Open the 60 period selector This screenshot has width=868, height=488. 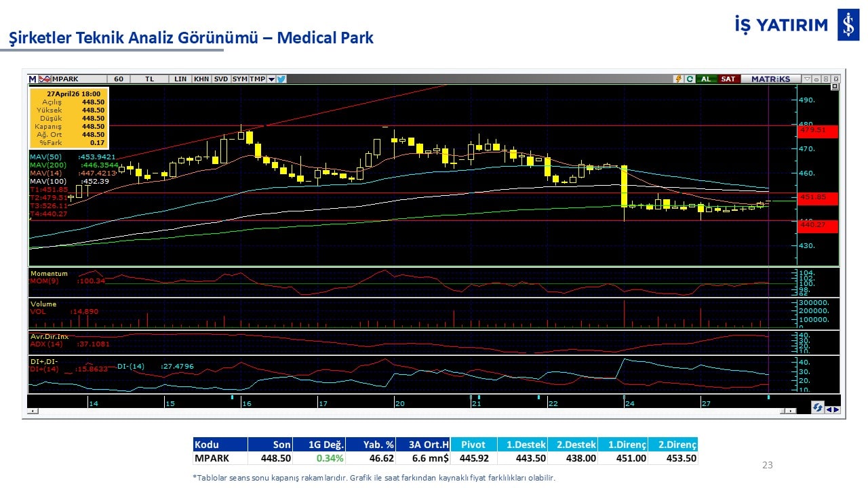[119, 79]
